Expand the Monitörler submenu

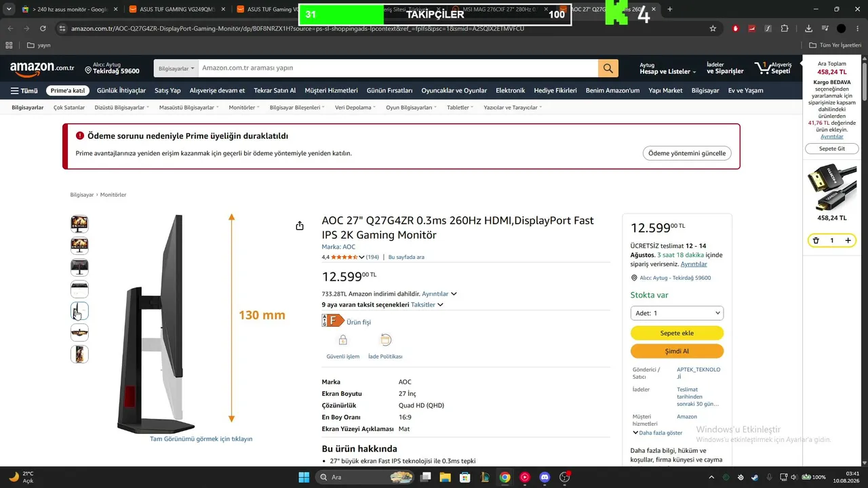tap(244, 107)
